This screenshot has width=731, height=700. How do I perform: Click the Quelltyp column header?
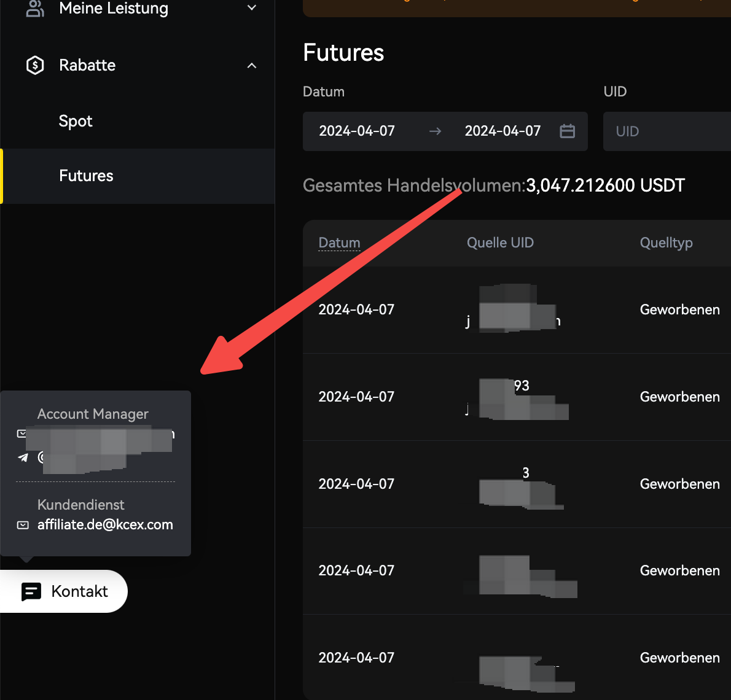(x=666, y=243)
